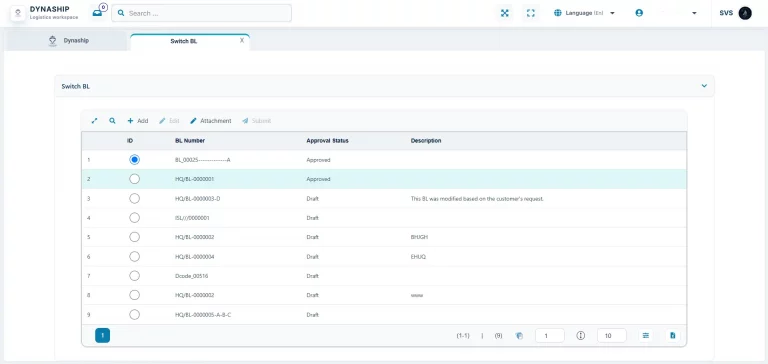Click BL number ISL///0000001
Screen dimensions: 768x364
click(x=192, y=218)
